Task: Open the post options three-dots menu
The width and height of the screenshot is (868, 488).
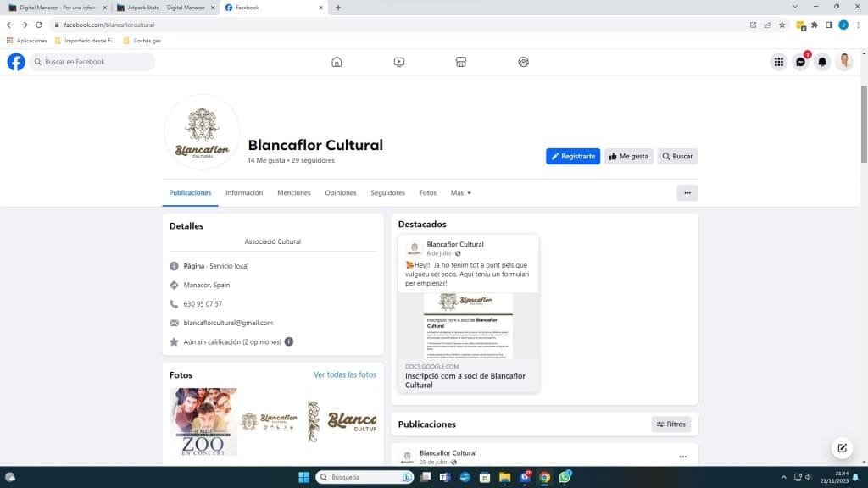Action: (682, 457)
